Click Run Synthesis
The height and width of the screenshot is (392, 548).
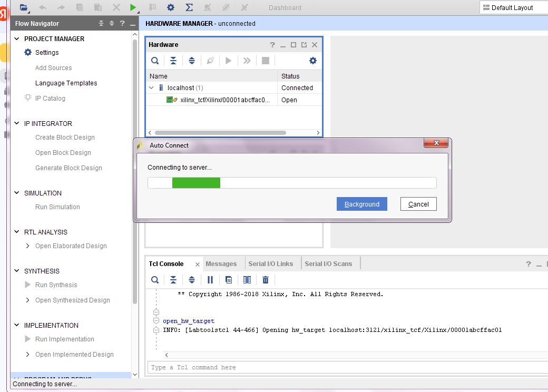pyautogui.click(x=56, y=285)
